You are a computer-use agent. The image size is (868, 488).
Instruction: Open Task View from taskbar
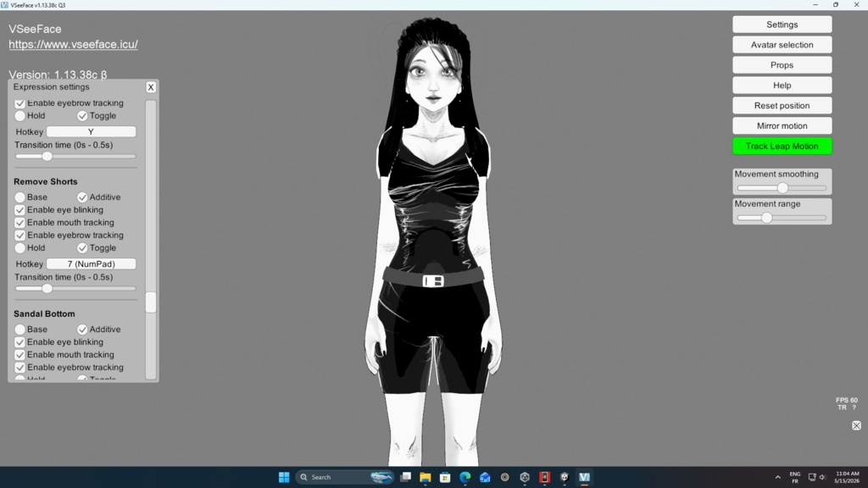406,477
